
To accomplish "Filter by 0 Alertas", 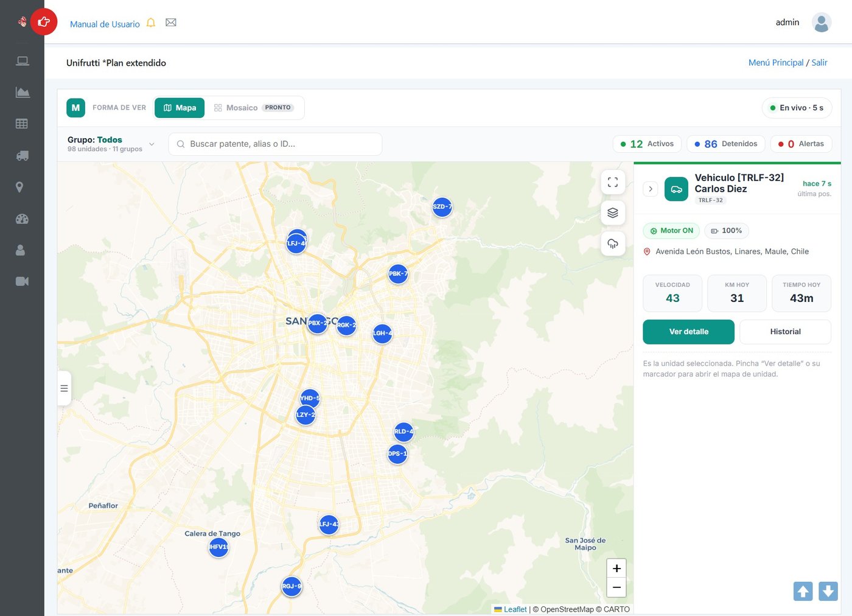I will coord(801,144).
